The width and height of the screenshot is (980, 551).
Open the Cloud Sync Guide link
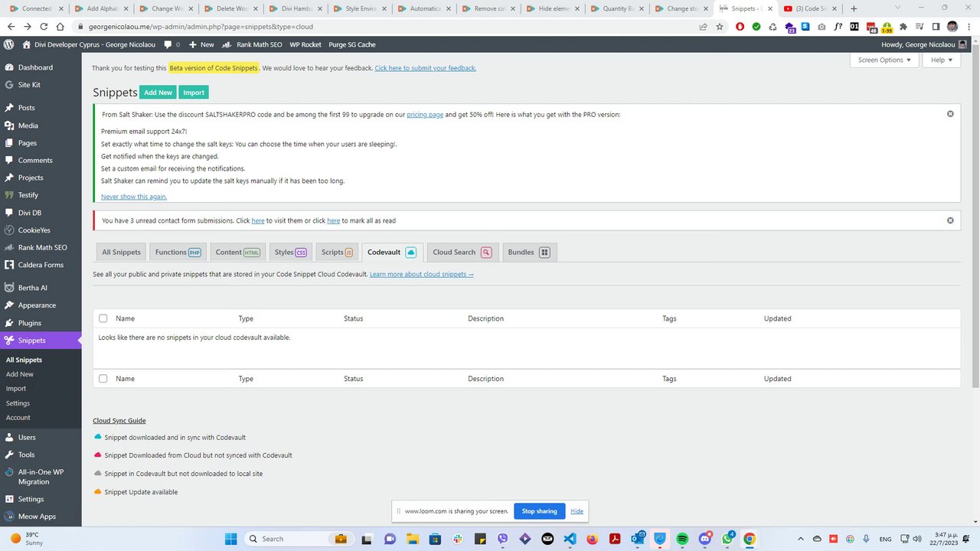[119, 420]
